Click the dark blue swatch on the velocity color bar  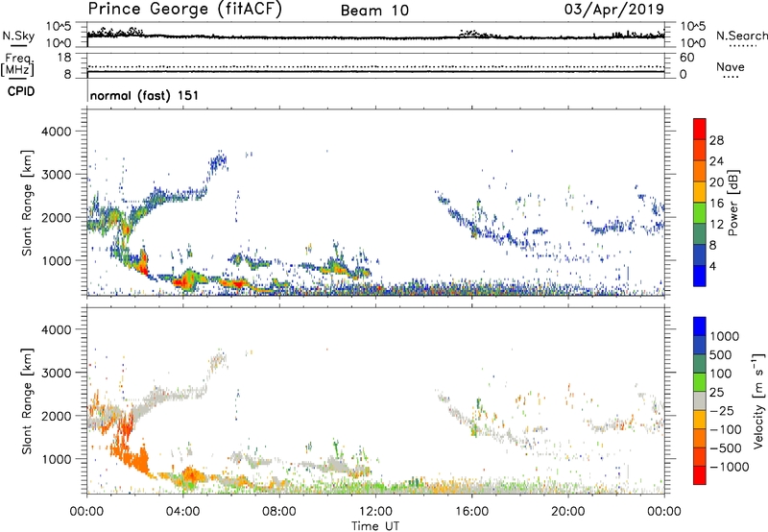pos(700,346)
